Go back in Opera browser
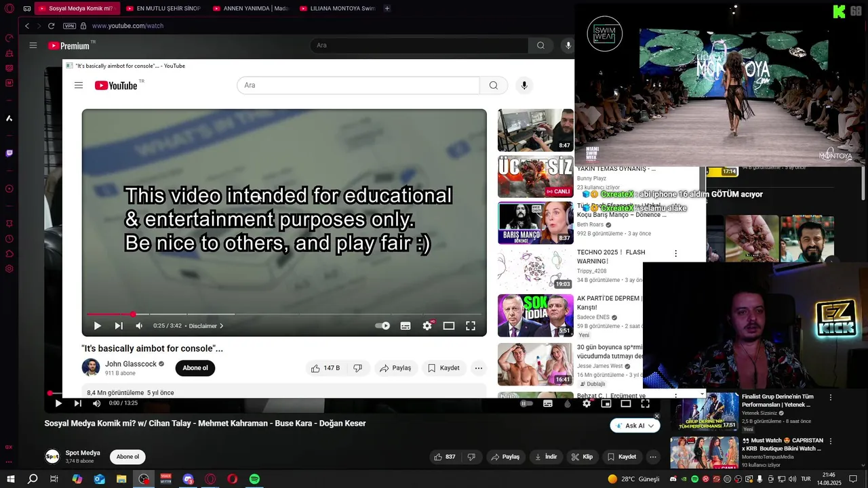This screenshot has width=868, height=488. (27, 26)
